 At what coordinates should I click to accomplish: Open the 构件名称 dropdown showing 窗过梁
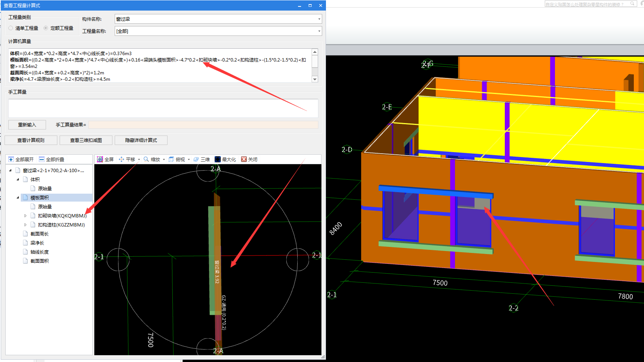coord(218,19)
